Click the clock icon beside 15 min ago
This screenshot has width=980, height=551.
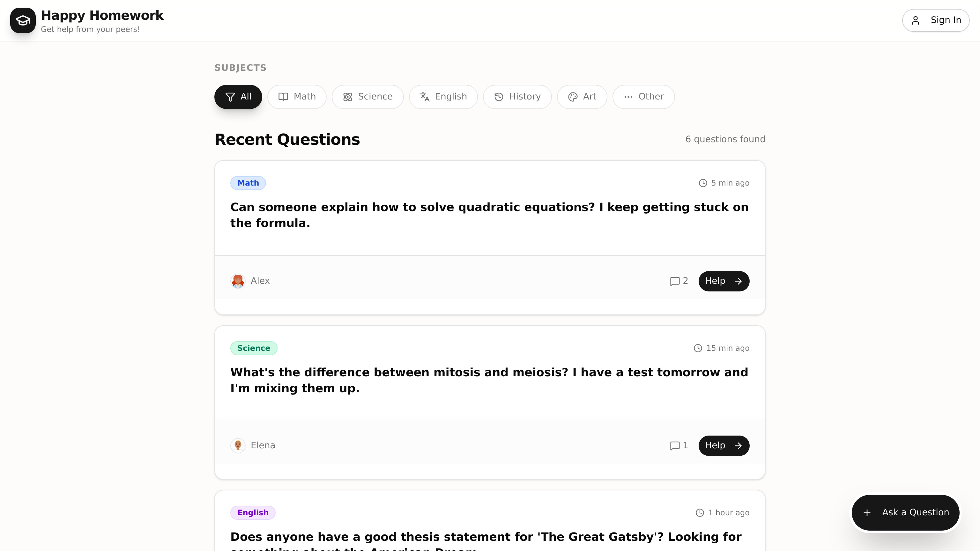pyautogui.click(x=698, y=348)
